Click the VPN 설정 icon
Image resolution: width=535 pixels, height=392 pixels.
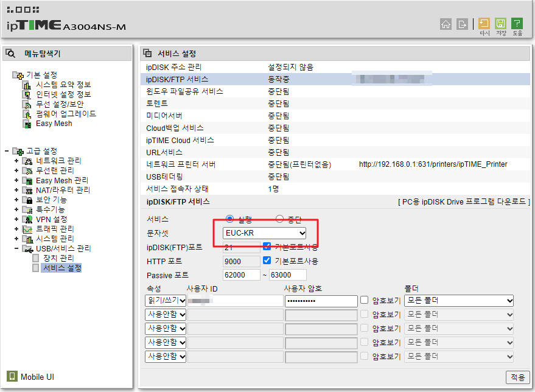[x=27, y=219]
